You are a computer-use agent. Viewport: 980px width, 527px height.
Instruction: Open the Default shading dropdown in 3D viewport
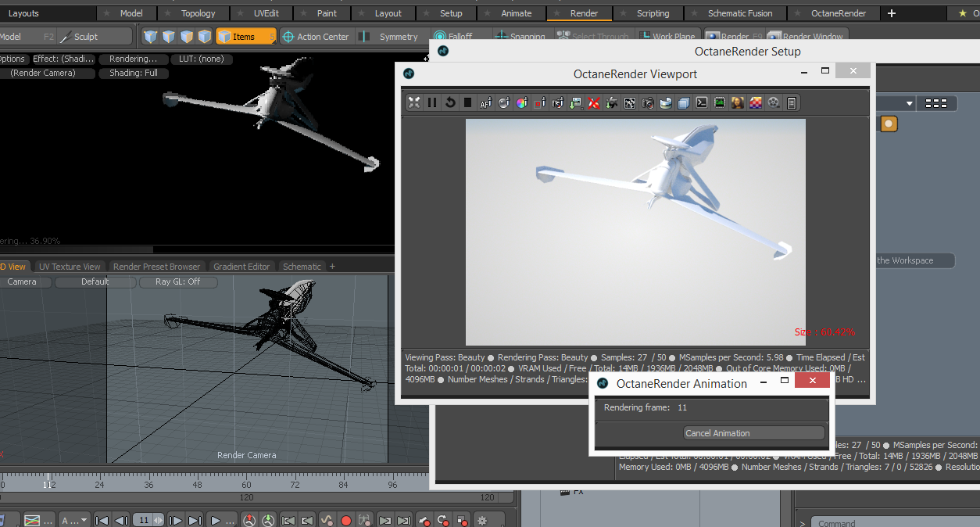[x=95, y=281]
